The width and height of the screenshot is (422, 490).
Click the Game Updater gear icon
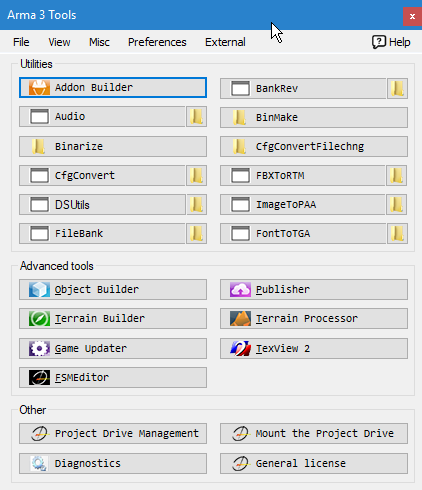click(x=39, y=348)
